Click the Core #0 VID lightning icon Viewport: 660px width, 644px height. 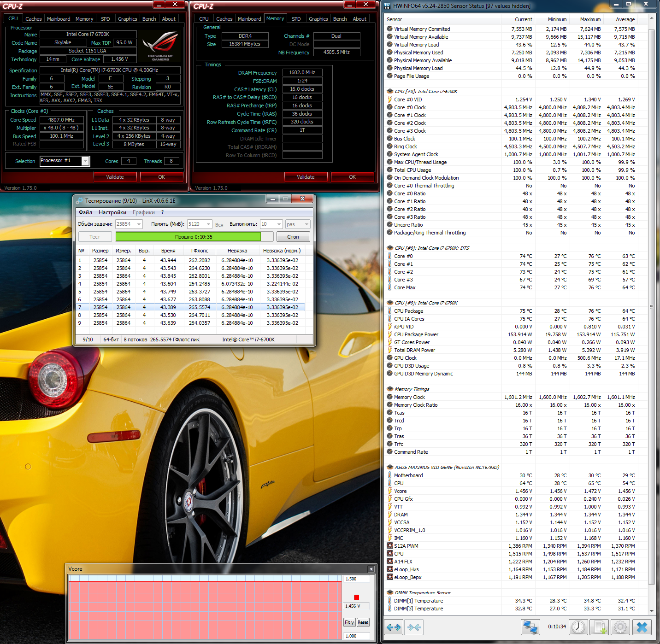pos(390,99)
